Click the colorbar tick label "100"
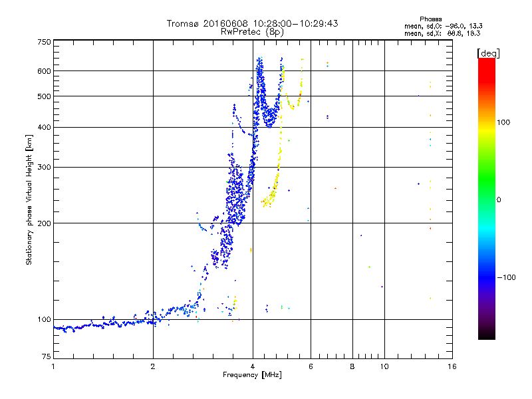This screenshot has height=399, width=532. coord(503,122)
